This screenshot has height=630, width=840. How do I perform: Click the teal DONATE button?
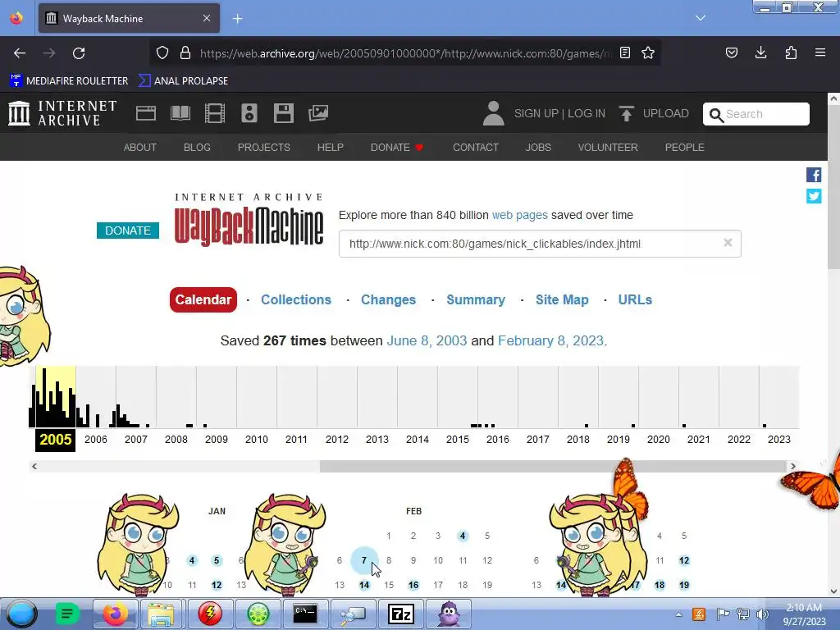pyautogui.click(x=128, y=231)
